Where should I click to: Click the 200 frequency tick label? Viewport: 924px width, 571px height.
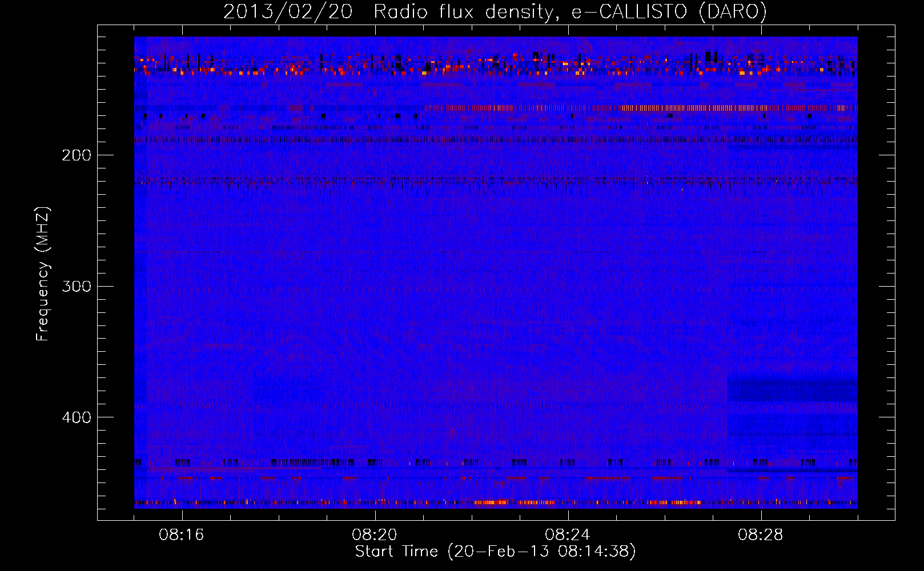[x=77, y=155]
